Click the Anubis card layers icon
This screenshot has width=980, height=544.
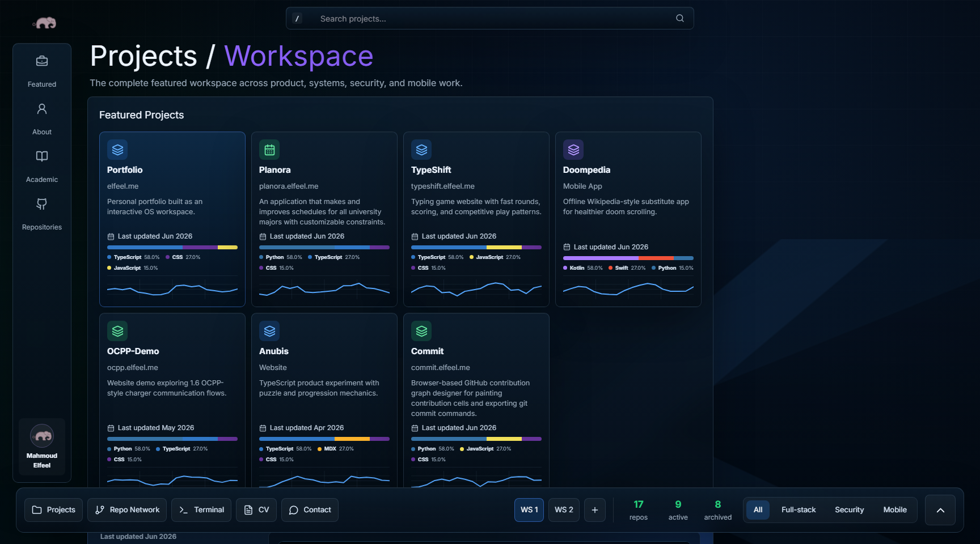click(269, 331)
